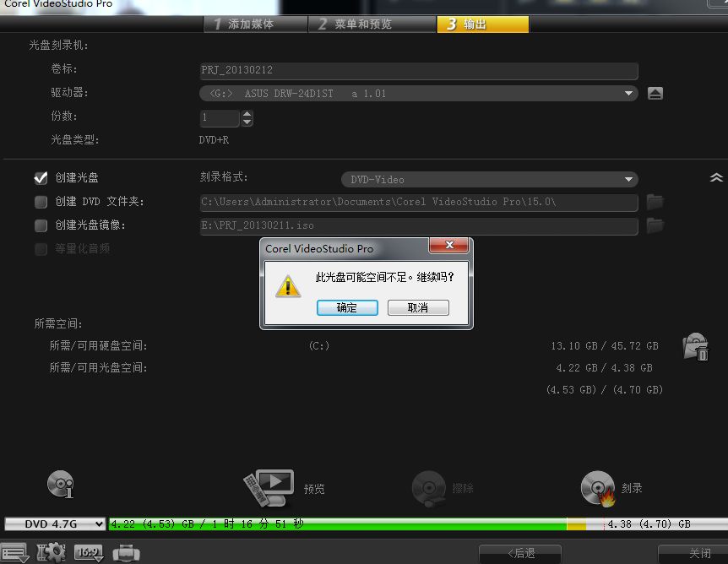The width and height of the screenshot is (728, 564).
Task: Click the DVD folder path field
Action: point(419,202)
